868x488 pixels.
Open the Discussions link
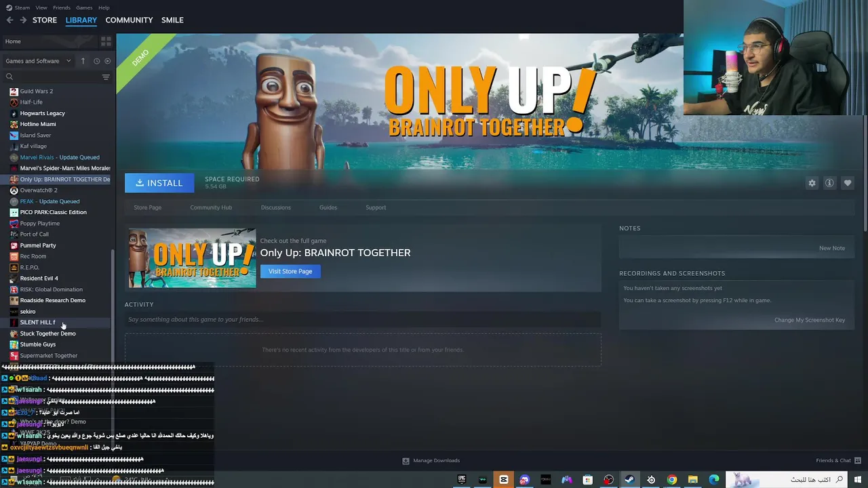[276, 207]
